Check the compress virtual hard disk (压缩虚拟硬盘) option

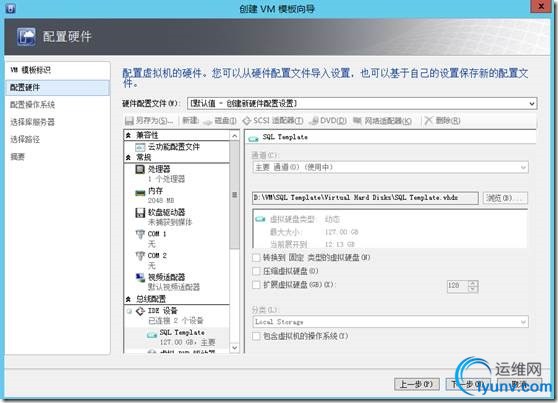(x=256, y=271)
